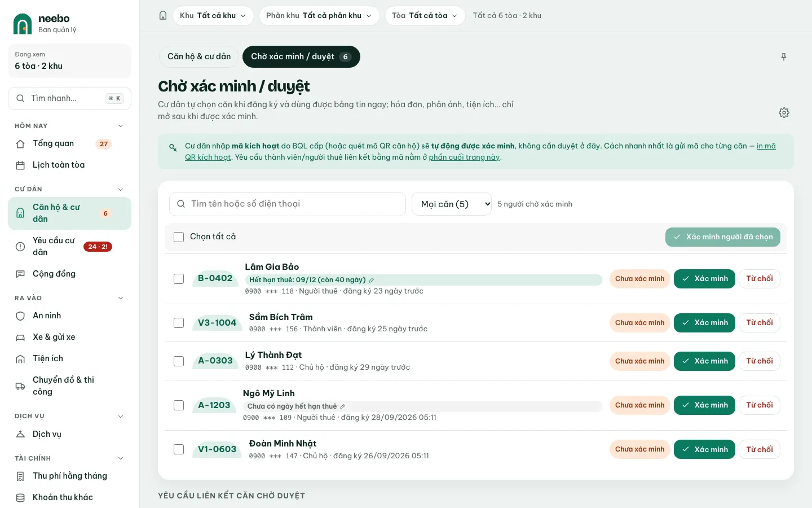Image resolution: width=812 pixels, height=508 pixels.
Task: Switch to Căn hộ & cư dân tab
Action: 199,57
